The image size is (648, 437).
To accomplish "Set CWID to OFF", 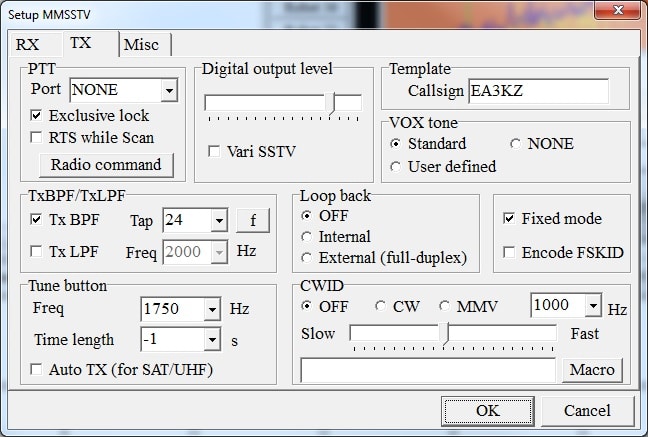I will (306, 306).
